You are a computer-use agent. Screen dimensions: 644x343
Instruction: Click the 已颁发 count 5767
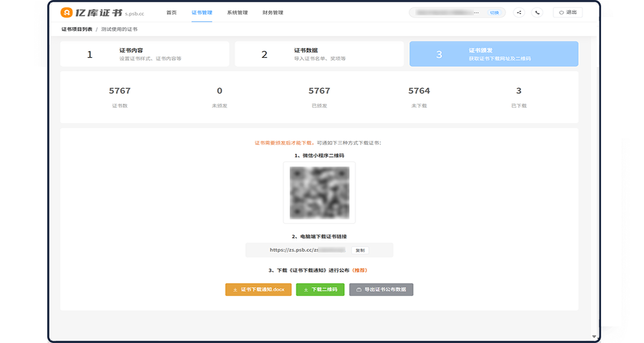[x=319, y=91]
